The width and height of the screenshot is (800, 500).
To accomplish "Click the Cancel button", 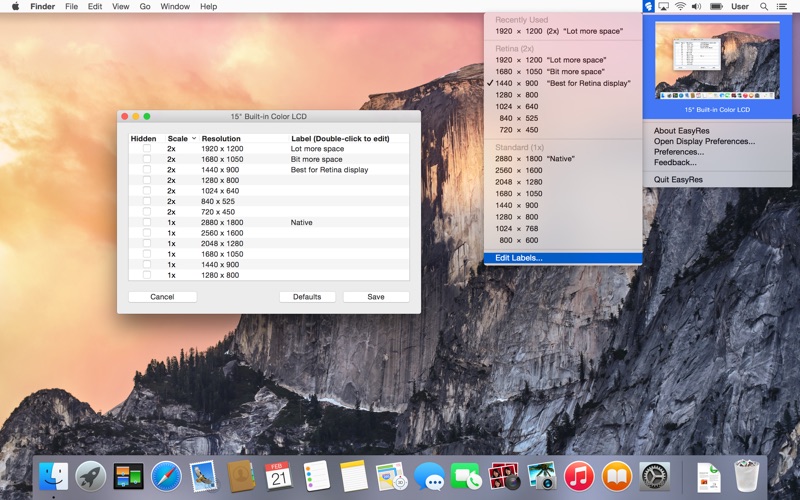I will tap(162, 296).
